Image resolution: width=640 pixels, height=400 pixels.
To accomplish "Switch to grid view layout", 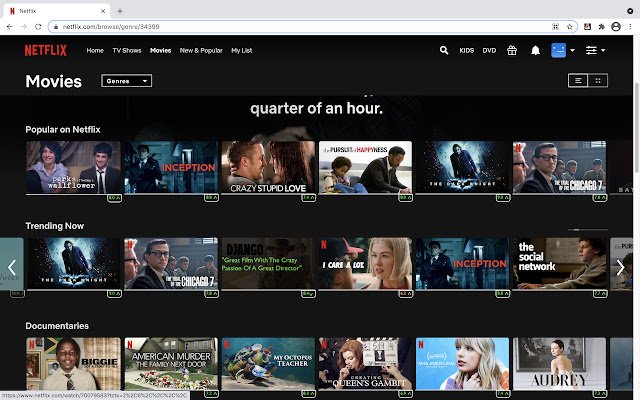I will tap(598, 80).
